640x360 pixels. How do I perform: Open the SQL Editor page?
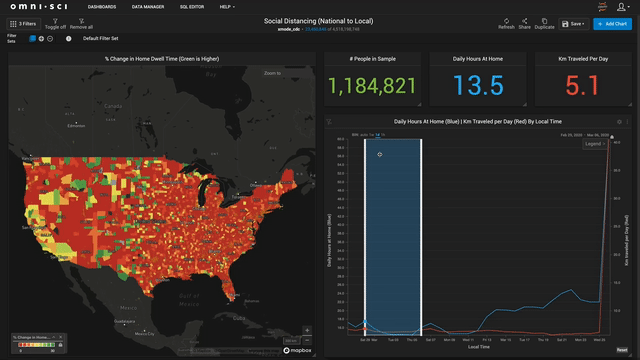(192, 7)
